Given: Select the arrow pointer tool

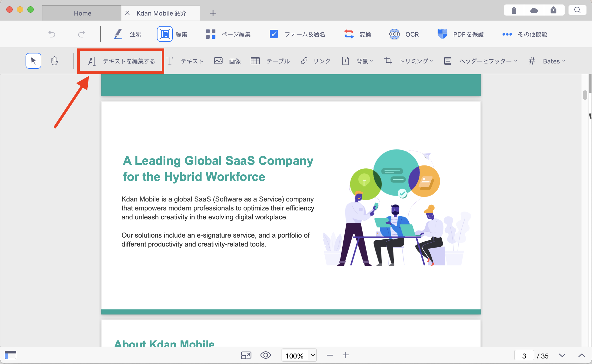Looking at the screenshot, I should tap(33, 61).
